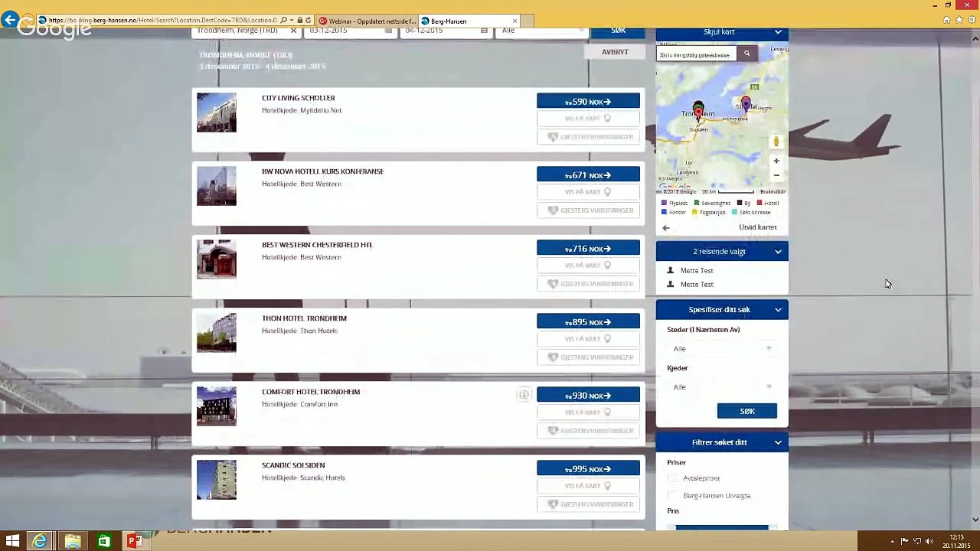Click the browser address bar URL
This screenshot has height=551, width=980.
click(162, 21)
